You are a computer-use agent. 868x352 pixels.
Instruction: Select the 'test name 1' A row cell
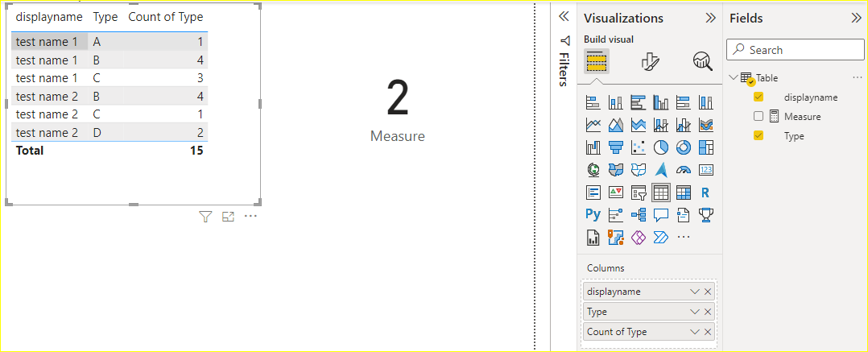pyautogui.click(x=49, y=42)
